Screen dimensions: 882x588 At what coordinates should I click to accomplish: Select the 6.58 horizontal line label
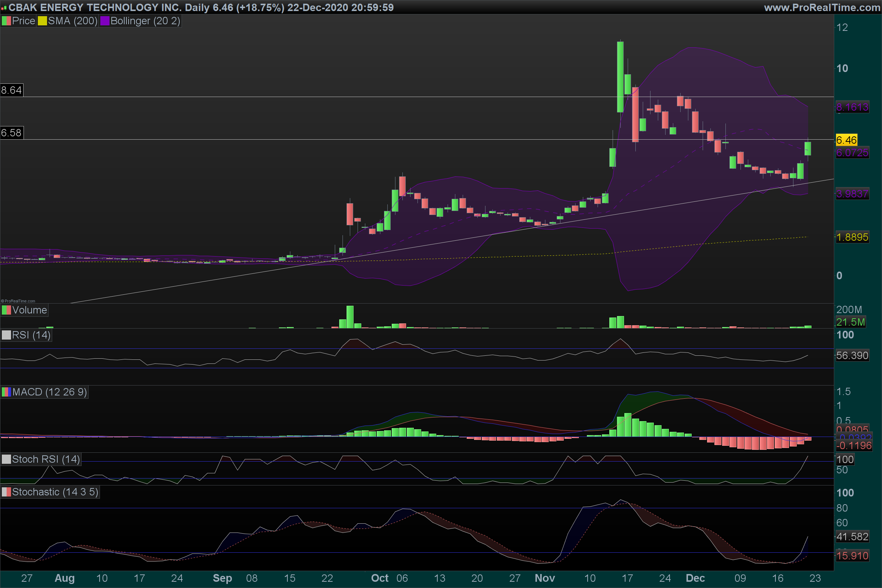click(x=11, y=133)
